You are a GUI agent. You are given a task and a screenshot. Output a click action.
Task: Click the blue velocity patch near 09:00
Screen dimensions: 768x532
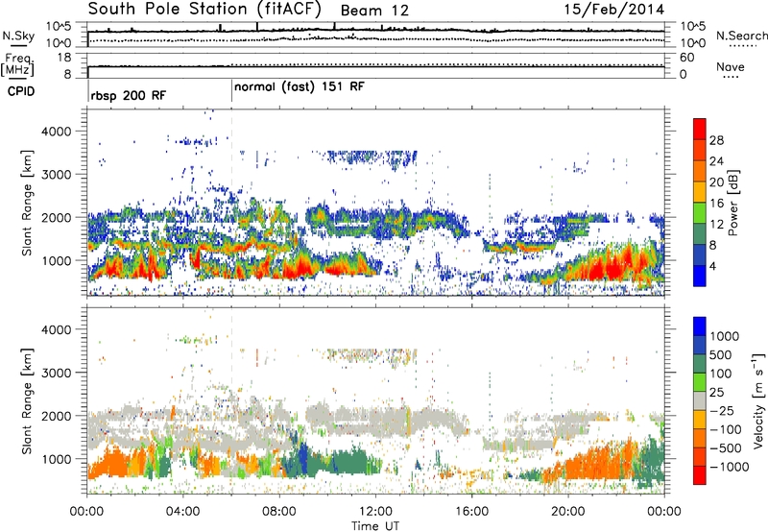303,454
